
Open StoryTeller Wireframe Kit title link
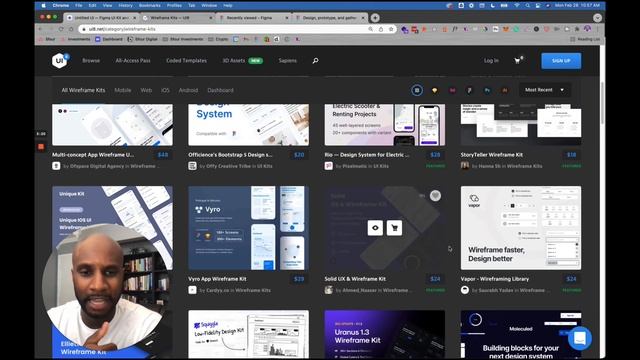(x=492, y=155)
